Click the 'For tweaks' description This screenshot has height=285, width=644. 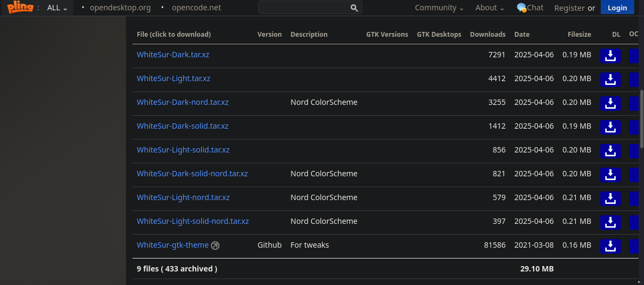(x=310, y=245)
